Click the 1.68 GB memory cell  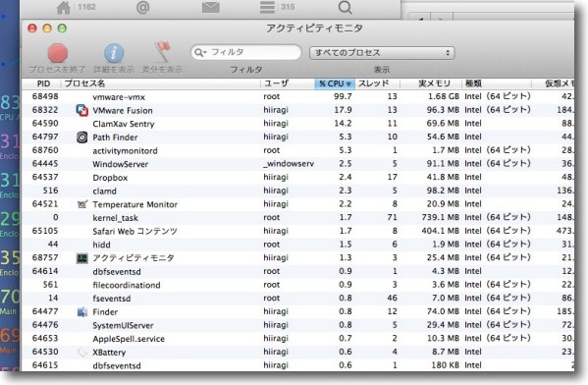(x=444, y=96)
